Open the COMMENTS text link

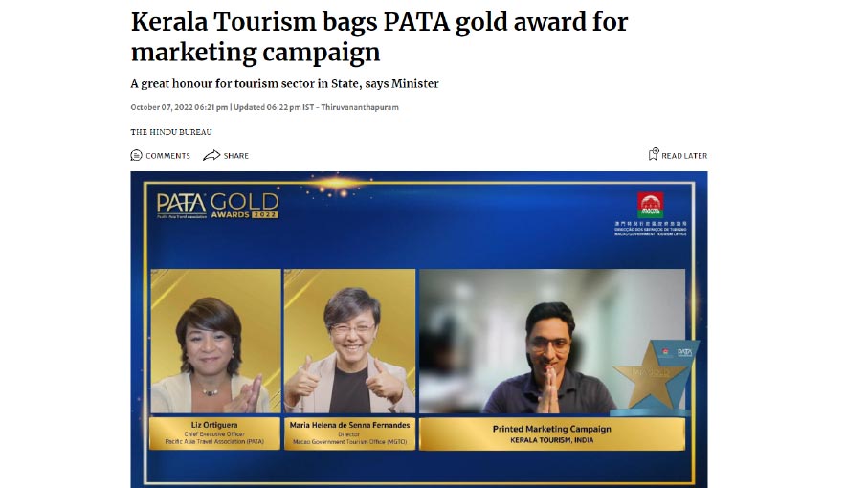tap(167, 156)
